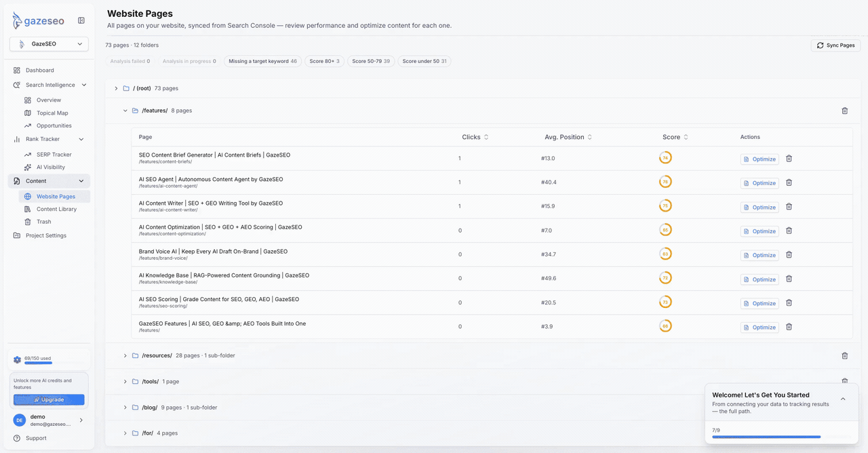Filter by Missing a target keyword

(x=263, y=62)
